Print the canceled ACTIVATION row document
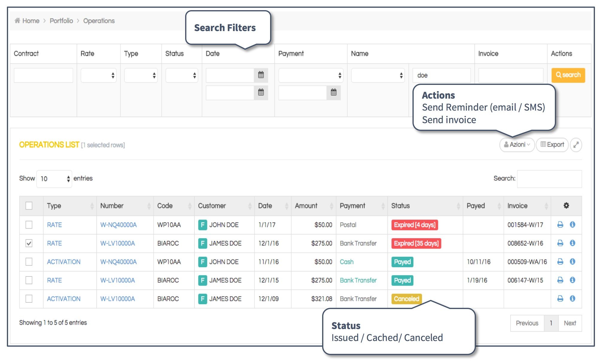Screen dimensions: 606x364 click(560, 299)
